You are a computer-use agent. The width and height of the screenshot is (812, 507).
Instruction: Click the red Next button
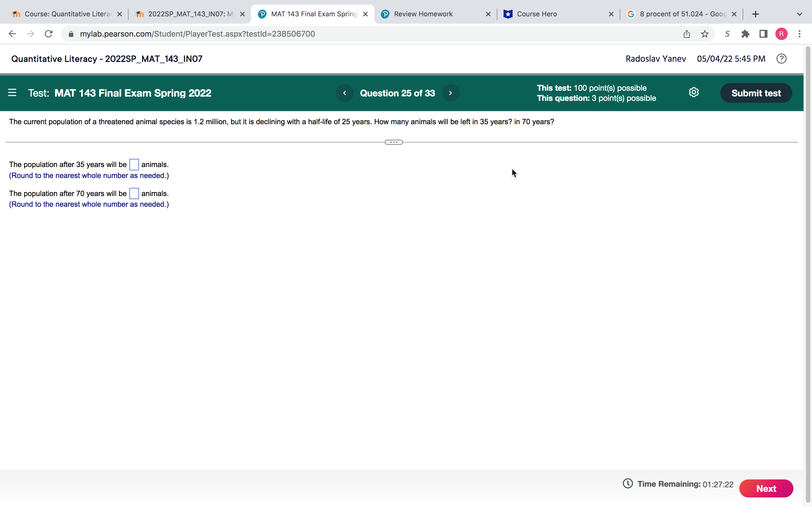click(766, 488)
